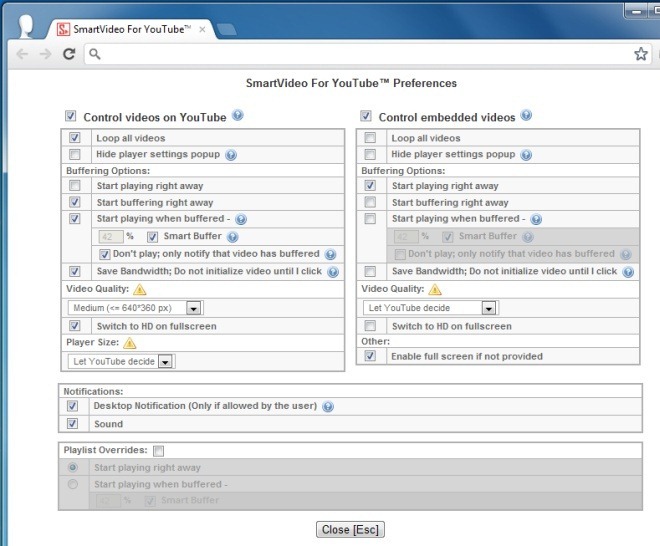Enable the Playlist Overrides checkbox
This screenshot has height=546, width=660.
158,451
